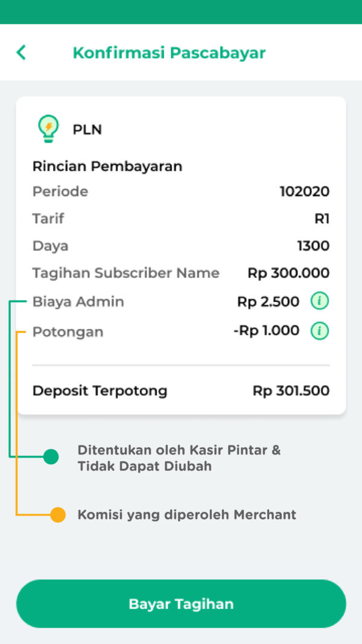Select the lightning symbol inside the PLN bulb
This screenshot has width=362, height=644.
[47, 126]
